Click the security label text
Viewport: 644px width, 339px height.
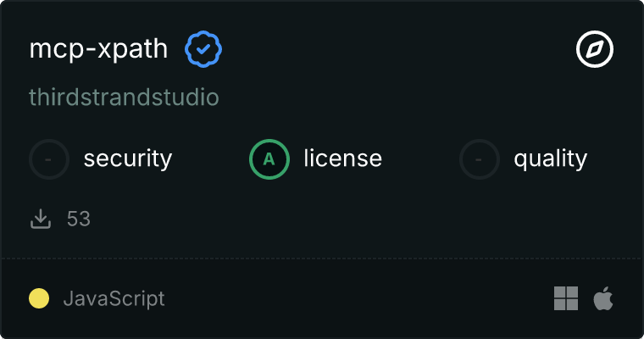tap(127, 158)
